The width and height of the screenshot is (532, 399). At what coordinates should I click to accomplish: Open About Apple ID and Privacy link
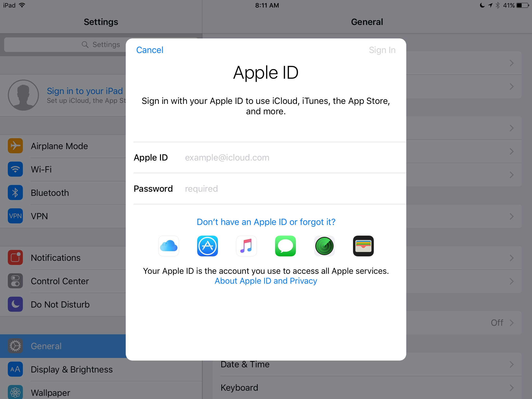coord(265,280)
